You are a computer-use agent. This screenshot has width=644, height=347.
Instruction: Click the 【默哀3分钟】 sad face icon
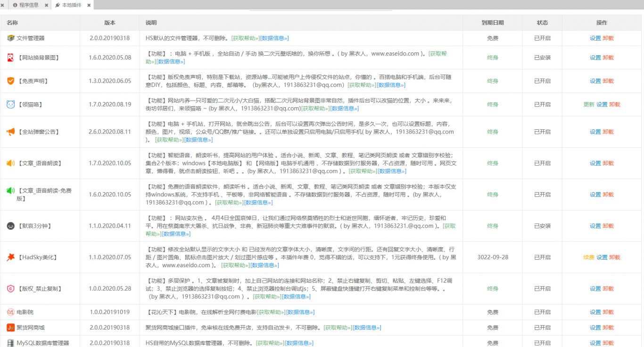tap(10, 226)
